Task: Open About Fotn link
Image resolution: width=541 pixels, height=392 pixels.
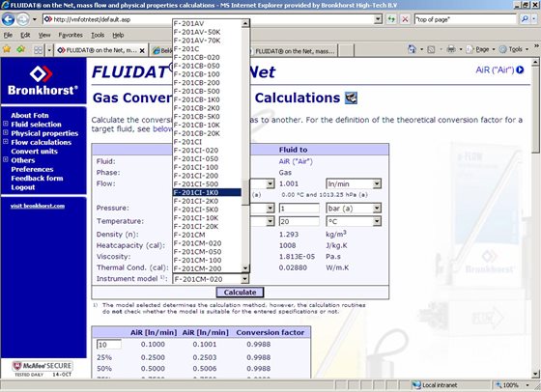Action: click(x=30, y=115)
